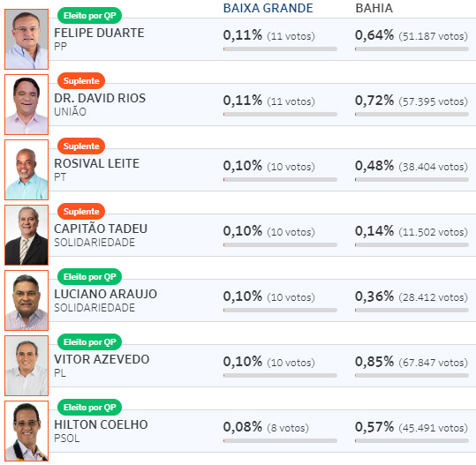Select the BAHIA column header
Screen dimensions: 476x465
(x=374, y=8)
